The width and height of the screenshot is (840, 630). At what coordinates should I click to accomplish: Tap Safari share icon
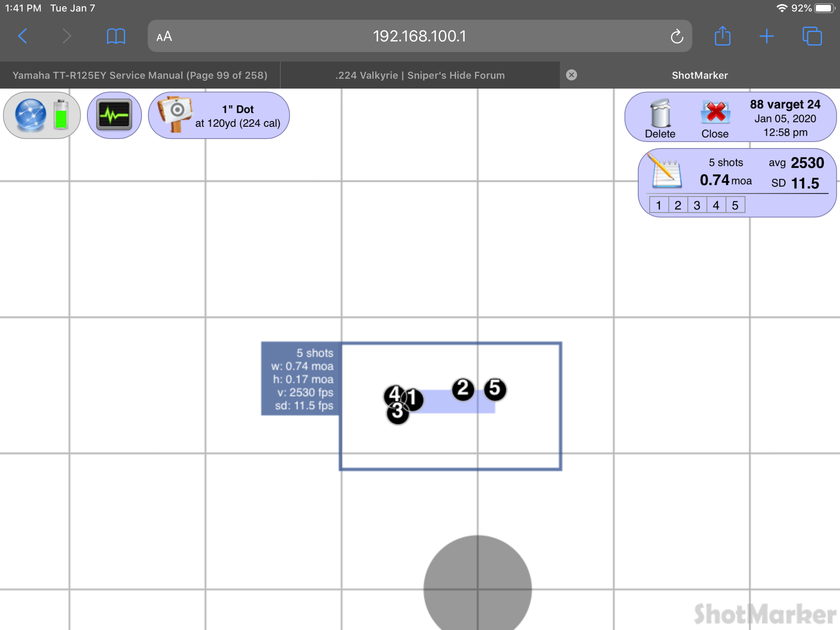[722, 36]
